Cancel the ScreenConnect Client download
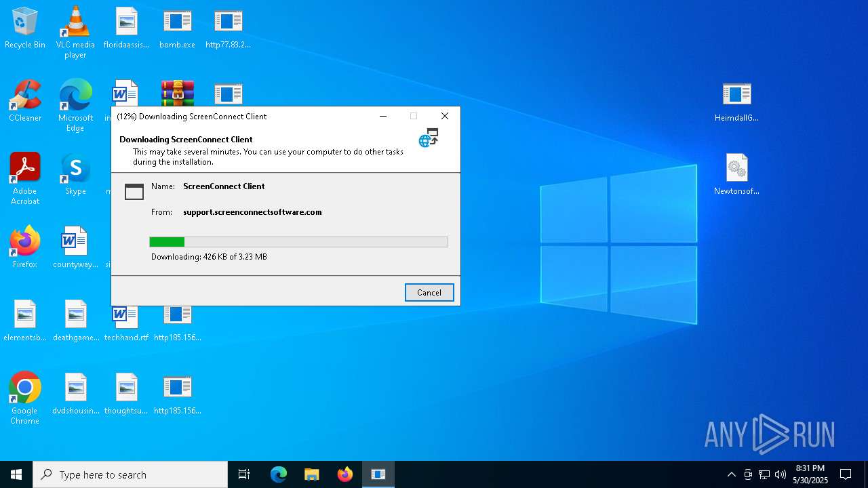Viewport: 868px width, 488px height. coord(429,293)
